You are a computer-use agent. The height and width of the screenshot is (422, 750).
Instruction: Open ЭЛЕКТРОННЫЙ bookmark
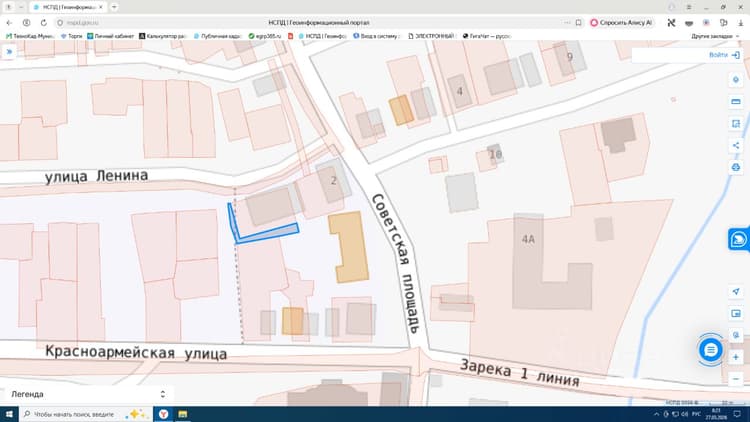click(431, 36)
